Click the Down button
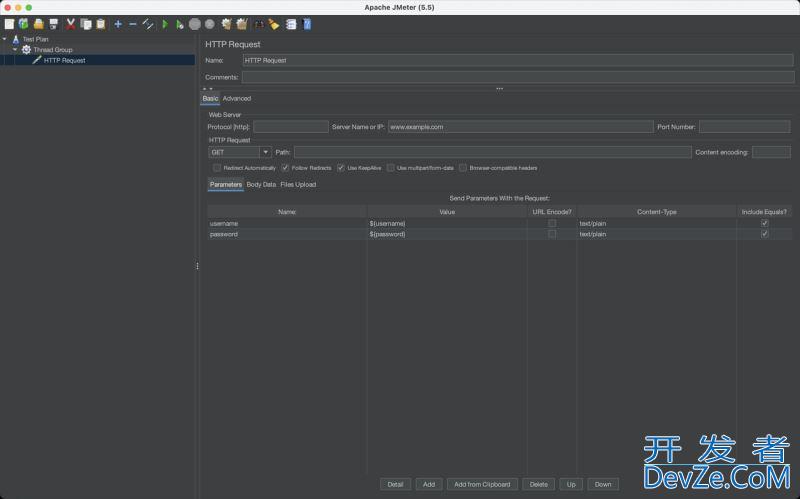 [603, 484]
